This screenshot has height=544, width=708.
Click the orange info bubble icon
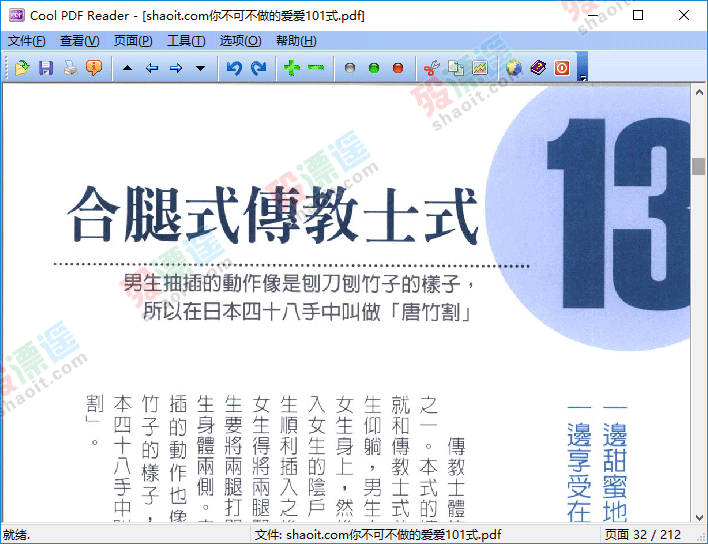(94, 68)
